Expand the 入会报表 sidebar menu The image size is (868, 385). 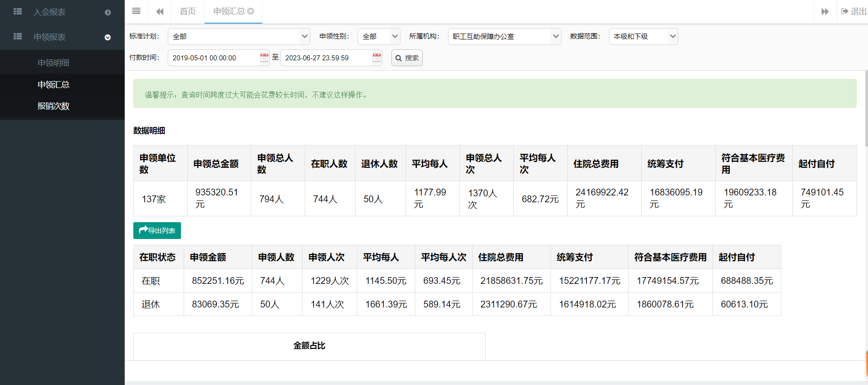tap(107, 12)
